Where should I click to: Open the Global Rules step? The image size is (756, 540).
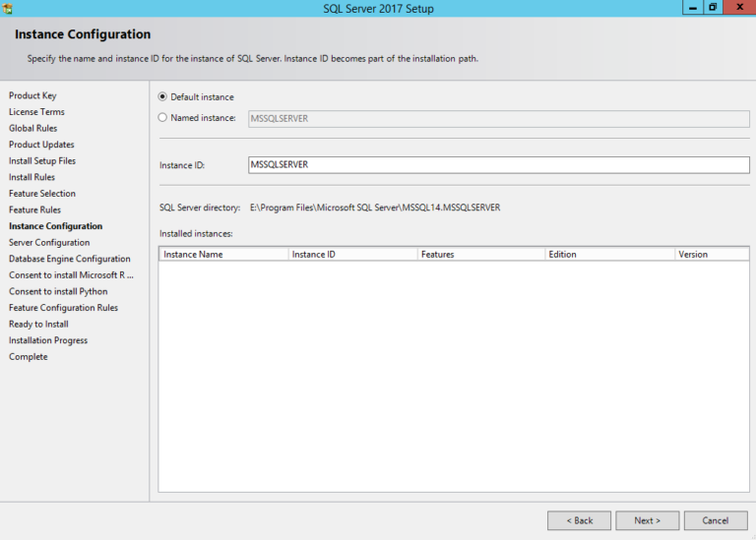coord(32,128)
